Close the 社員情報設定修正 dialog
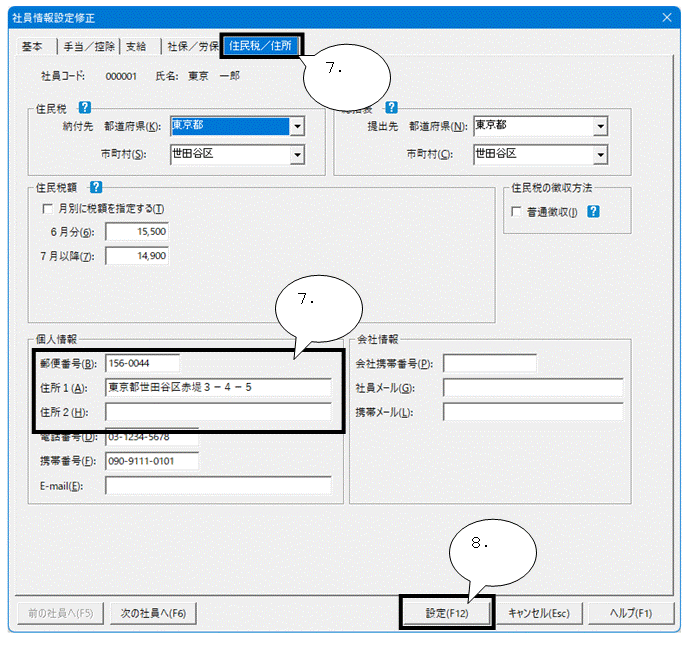 pos(667,18)
